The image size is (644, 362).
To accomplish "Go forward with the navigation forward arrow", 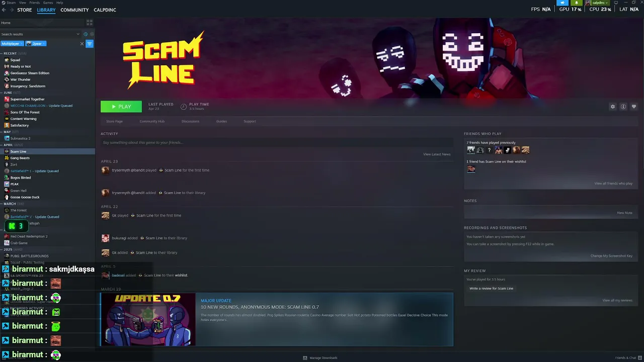I will coord(11,10).
